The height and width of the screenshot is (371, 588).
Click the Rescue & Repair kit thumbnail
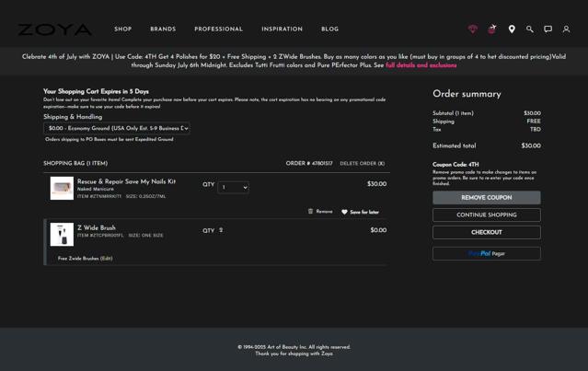62,189
